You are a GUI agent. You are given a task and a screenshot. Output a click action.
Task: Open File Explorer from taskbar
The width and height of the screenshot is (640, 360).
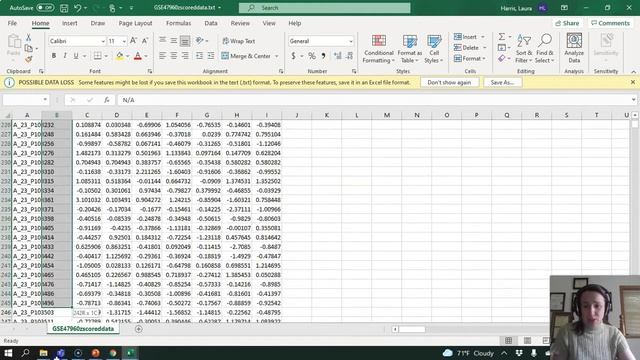click(x=43, y=353)
